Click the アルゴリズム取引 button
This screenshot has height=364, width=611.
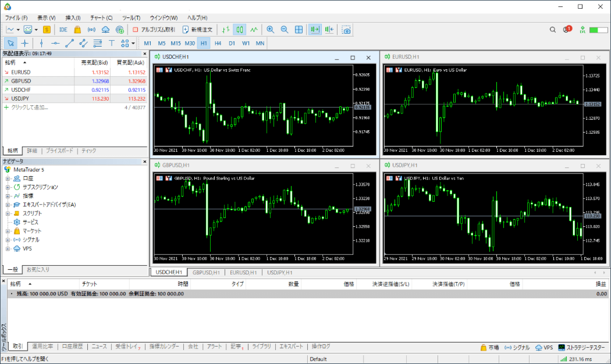154,30
